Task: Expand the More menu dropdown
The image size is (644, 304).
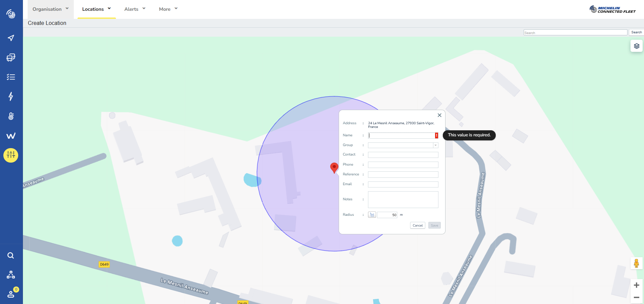Action: (x=168, y=9)
